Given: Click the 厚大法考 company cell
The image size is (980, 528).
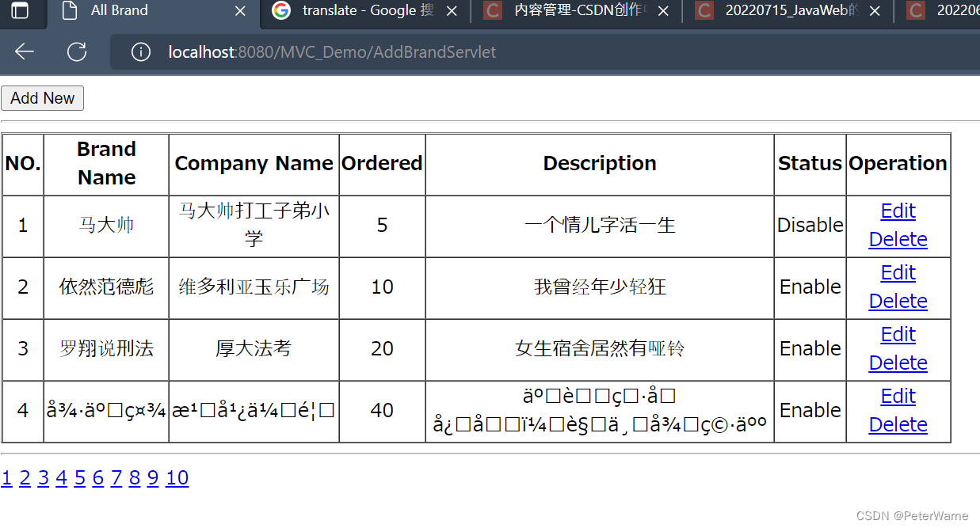Looking at the screenshot, I should click(x=254, y=349).
